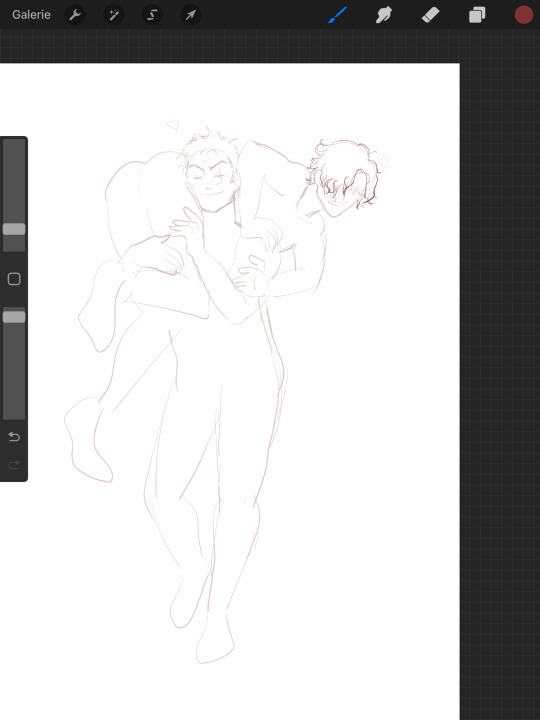This screenshot has height=720, width=540.
Task: Select the Smudge finger tool
Action: [384, 15]
